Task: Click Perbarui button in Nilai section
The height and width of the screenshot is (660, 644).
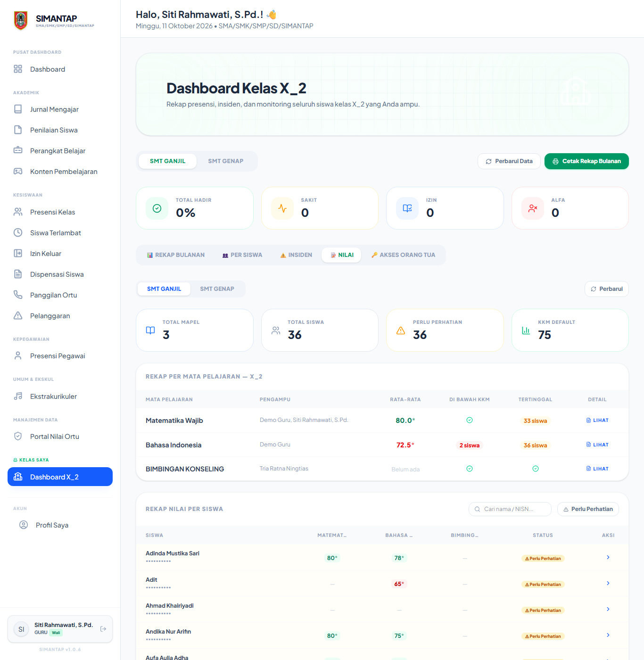Action: click(607, 289)
